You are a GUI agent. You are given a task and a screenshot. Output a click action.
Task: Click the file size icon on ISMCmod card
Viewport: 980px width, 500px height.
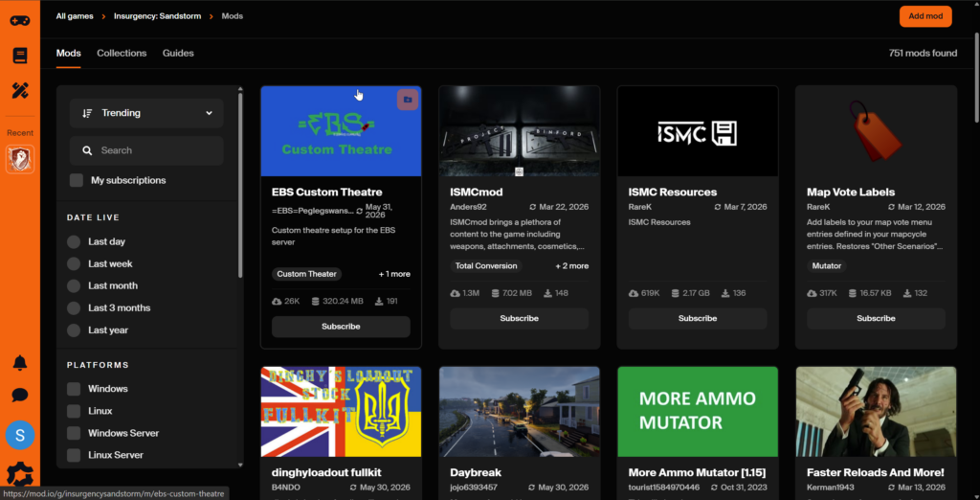[x=495, y=293]
